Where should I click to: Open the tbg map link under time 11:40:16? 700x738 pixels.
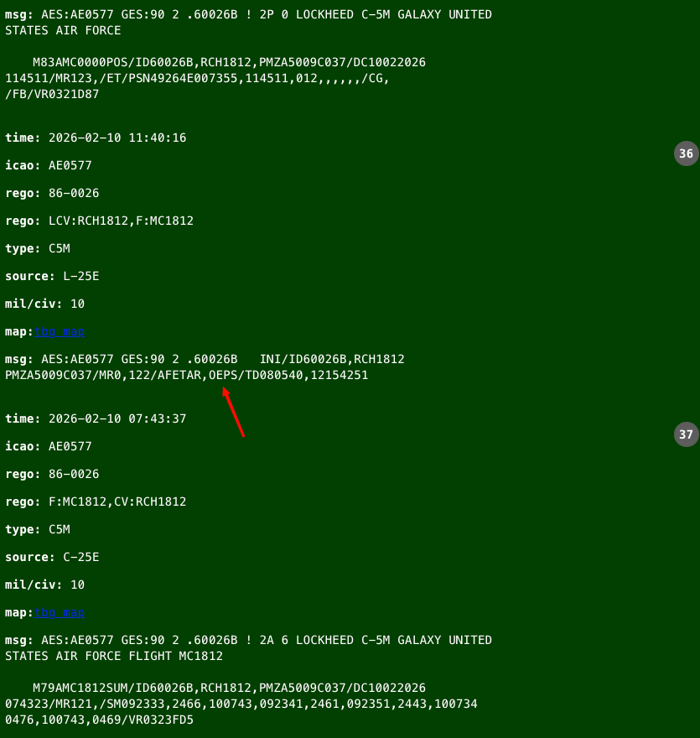(60, 332)
